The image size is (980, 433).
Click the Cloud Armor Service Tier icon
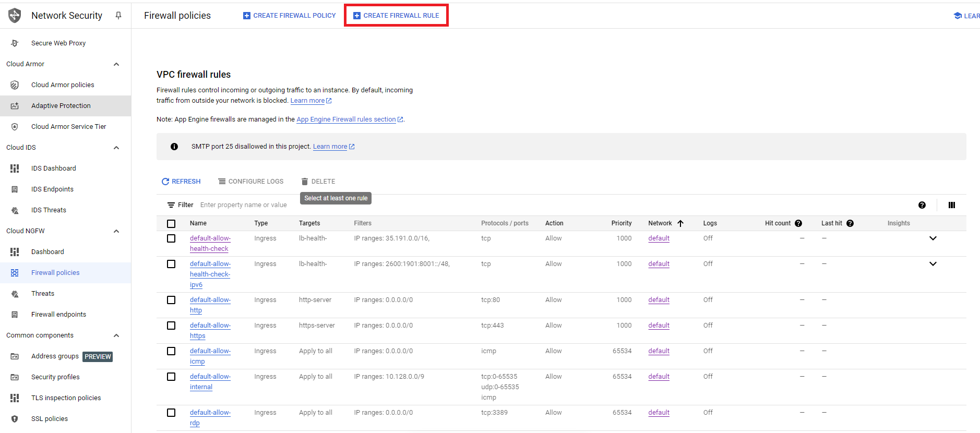tap(15, 127)
